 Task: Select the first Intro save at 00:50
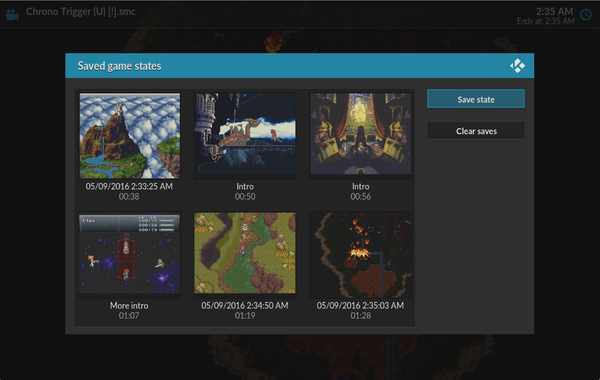245,135
